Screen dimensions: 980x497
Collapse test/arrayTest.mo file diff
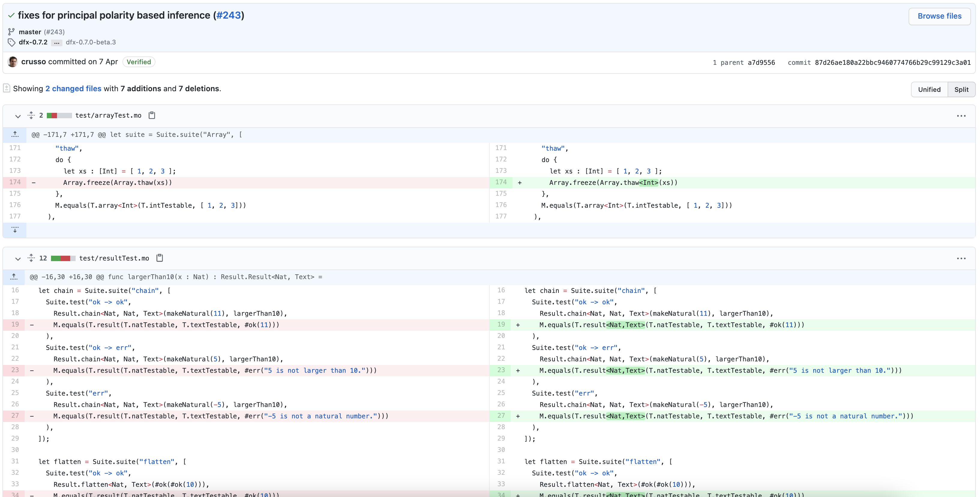pyautogui.click(x=17, y=116)
